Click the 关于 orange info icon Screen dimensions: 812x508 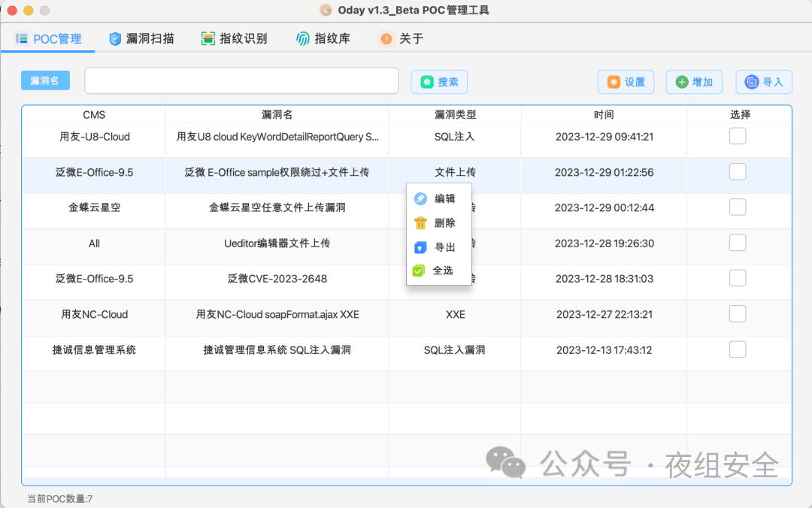point(386,39)
